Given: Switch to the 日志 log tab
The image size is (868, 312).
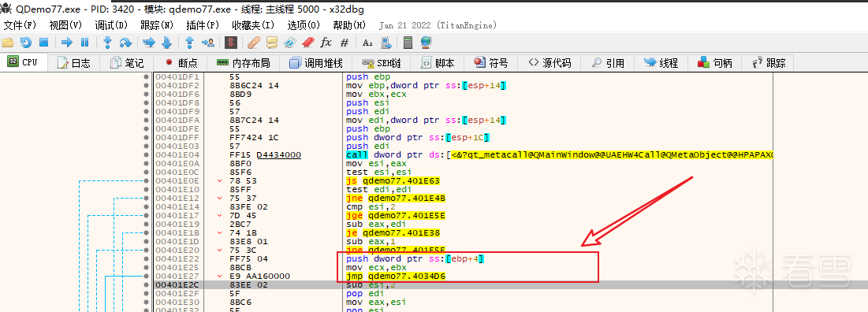Looking at the screenshot, I should [x=73, y=63].
